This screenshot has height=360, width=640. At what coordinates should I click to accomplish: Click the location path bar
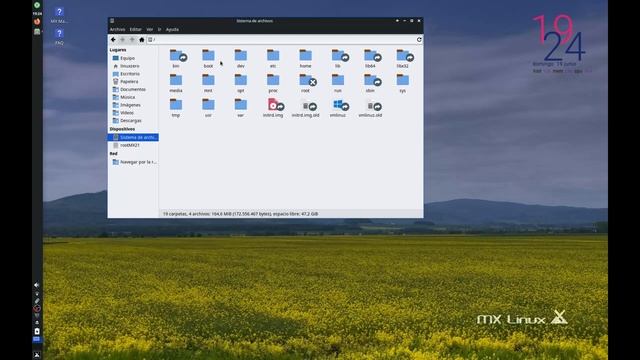(x=281, y=40)
